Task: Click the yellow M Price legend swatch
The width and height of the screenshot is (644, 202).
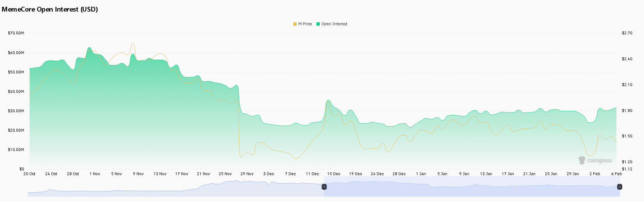Action: 295,24
